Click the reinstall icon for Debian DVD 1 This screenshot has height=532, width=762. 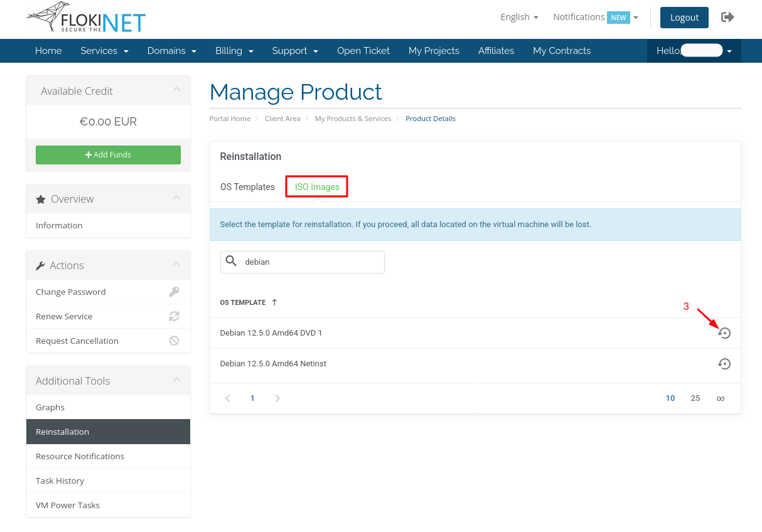724,333
